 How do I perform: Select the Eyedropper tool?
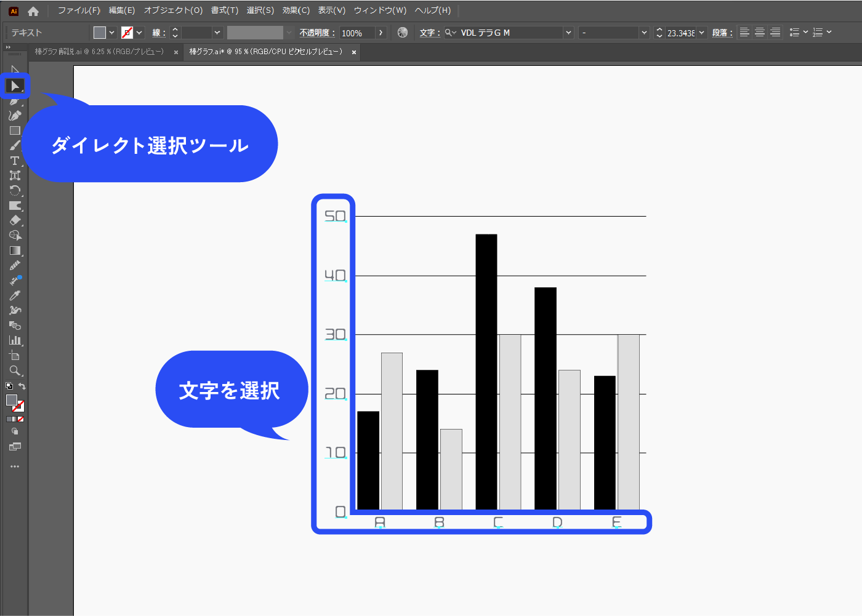(15, 295)
